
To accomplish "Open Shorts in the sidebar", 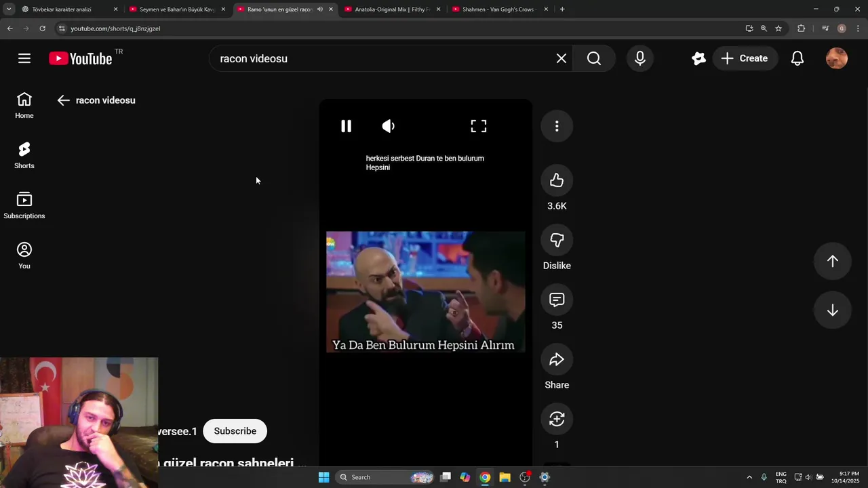I will pos(24,156).
